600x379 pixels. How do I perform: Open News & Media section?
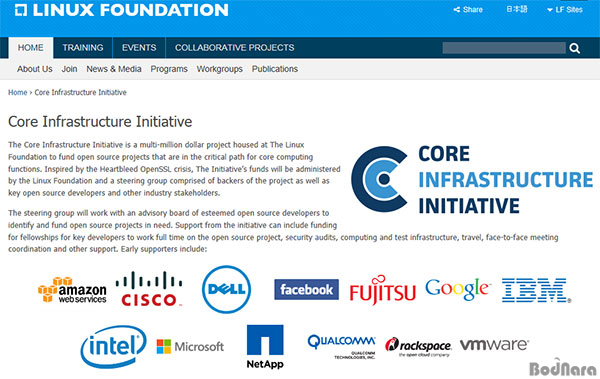[114, 69]
